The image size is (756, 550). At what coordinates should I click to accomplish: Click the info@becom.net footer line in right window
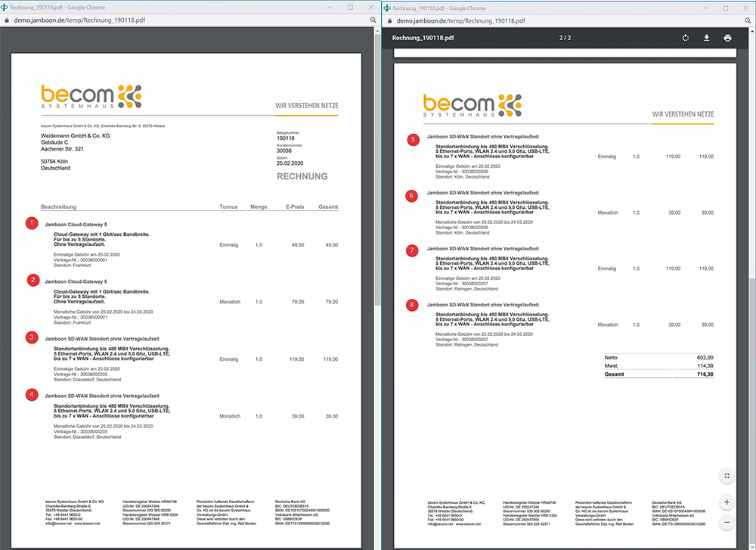(454, 524)
